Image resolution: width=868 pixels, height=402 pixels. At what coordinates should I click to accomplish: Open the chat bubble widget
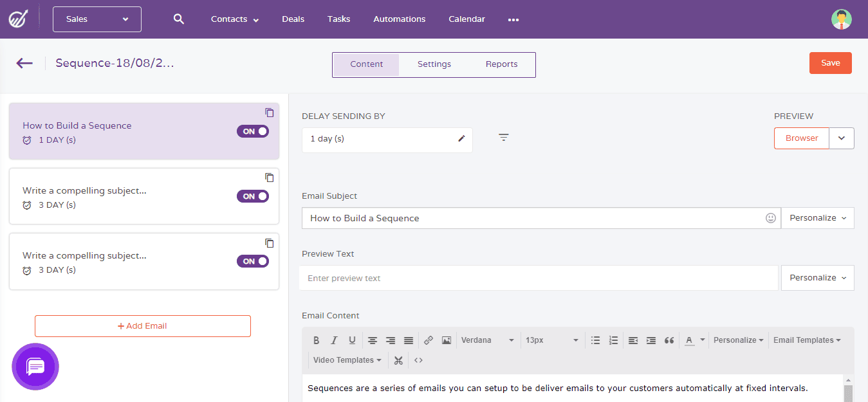[35, 367]
